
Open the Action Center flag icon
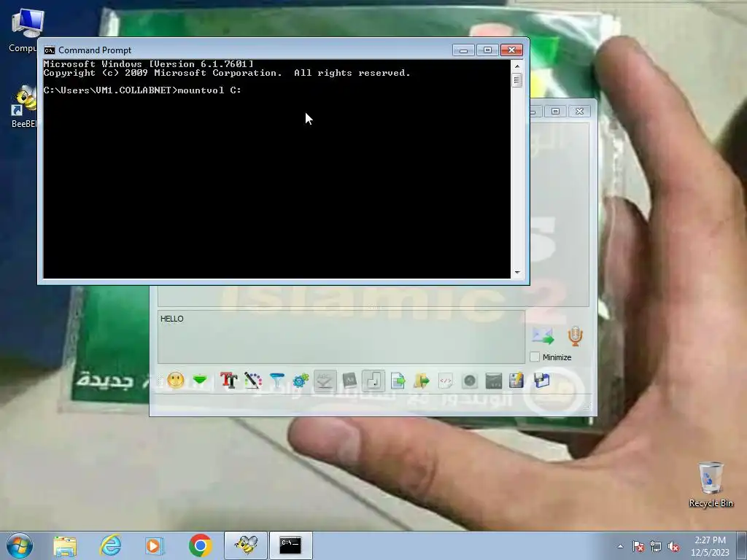tap(638, 546)
